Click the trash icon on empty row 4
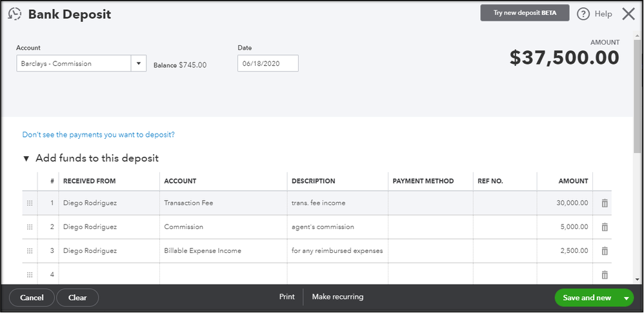The height and width of the screenshot is (313, 644). coord(605,275)
